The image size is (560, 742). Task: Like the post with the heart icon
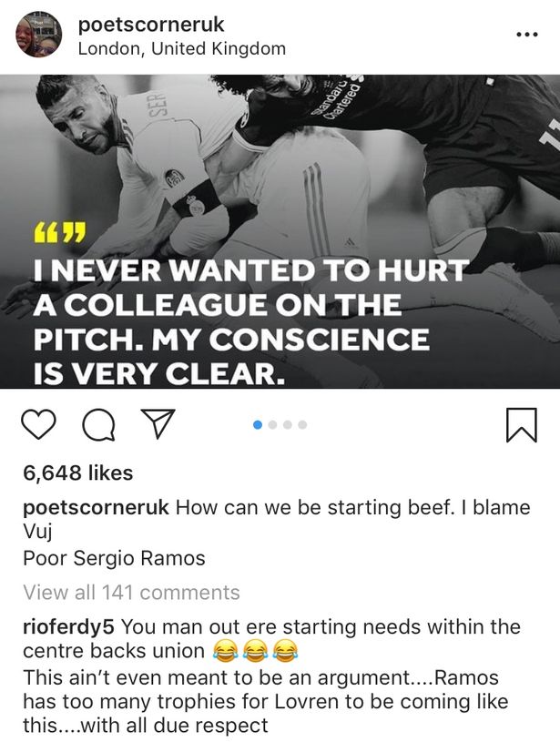38,424
